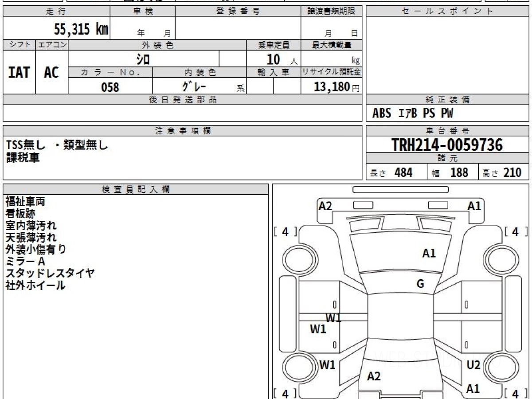Select equipment list ABS エアB PS PW
Viewport: 532px width, 399px height.
pos(413,113)
